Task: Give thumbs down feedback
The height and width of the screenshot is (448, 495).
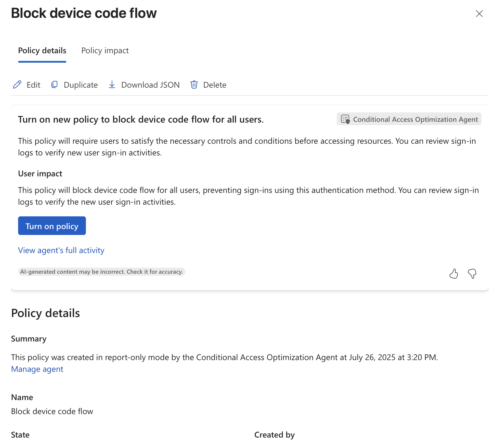Action: pos(472,274)
